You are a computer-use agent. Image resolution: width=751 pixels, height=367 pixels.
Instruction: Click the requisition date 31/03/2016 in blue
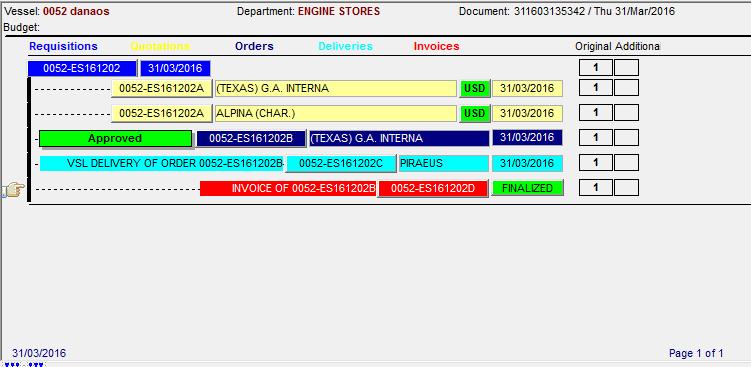coord(175,68)
